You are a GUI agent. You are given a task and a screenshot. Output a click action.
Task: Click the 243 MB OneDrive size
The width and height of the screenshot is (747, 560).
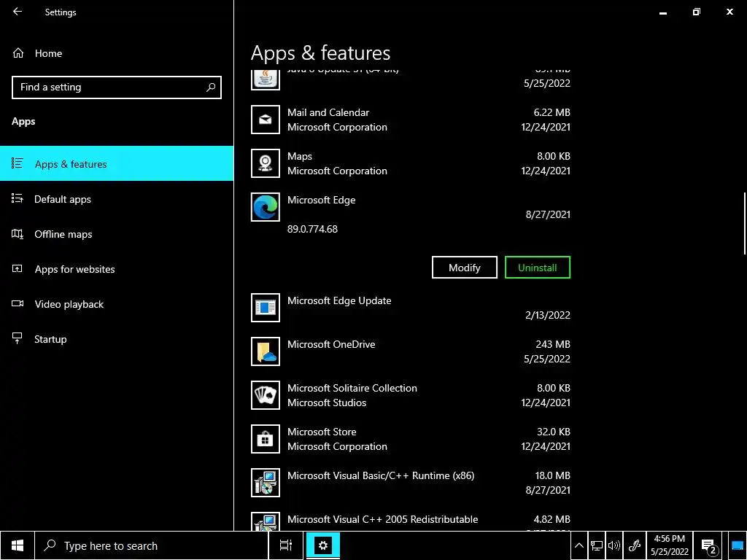553,344
